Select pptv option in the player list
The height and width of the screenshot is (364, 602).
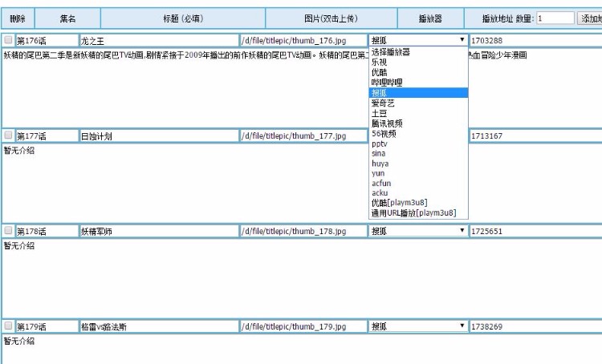pos(418,144)
